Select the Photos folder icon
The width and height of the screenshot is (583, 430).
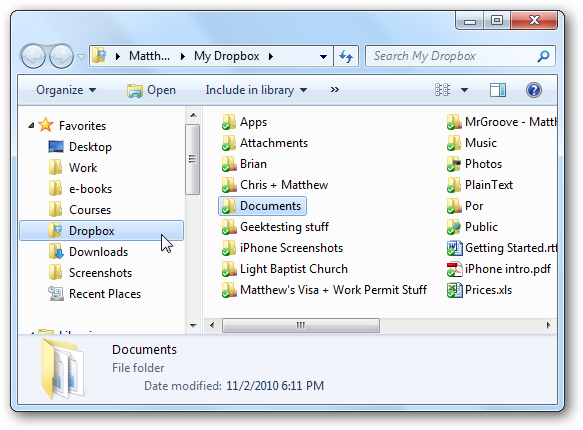(x=454, y=164)
